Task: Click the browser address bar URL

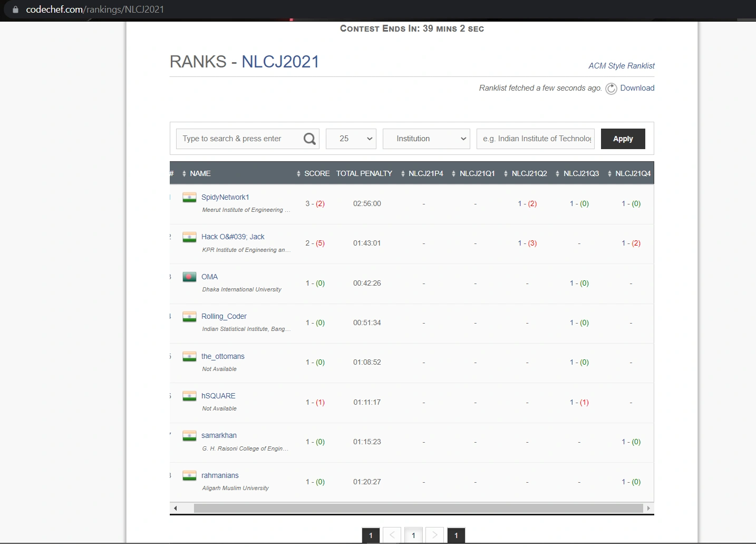Action: pyautogui.click(x=95, y=9)
